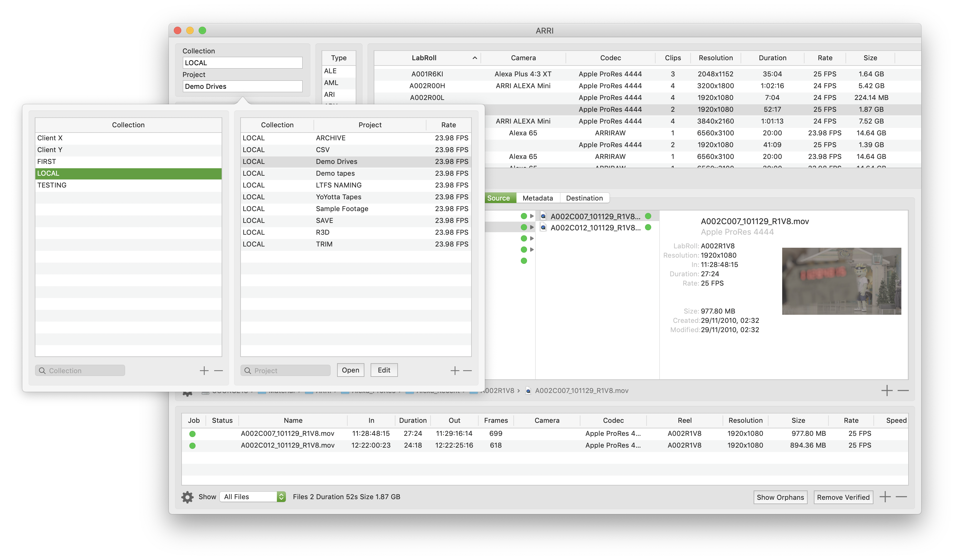Expand the tree row next to A002C007 file
956x560 pixels.
(532, 216)
